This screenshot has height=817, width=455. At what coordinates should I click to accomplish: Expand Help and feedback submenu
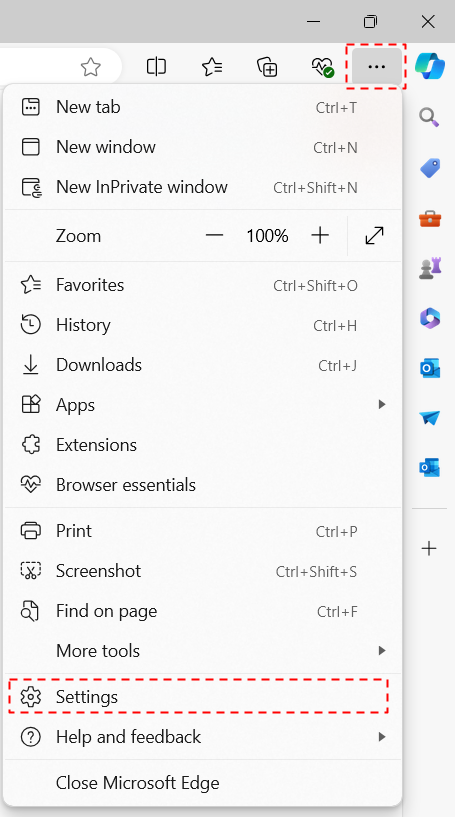click(203, 737)
